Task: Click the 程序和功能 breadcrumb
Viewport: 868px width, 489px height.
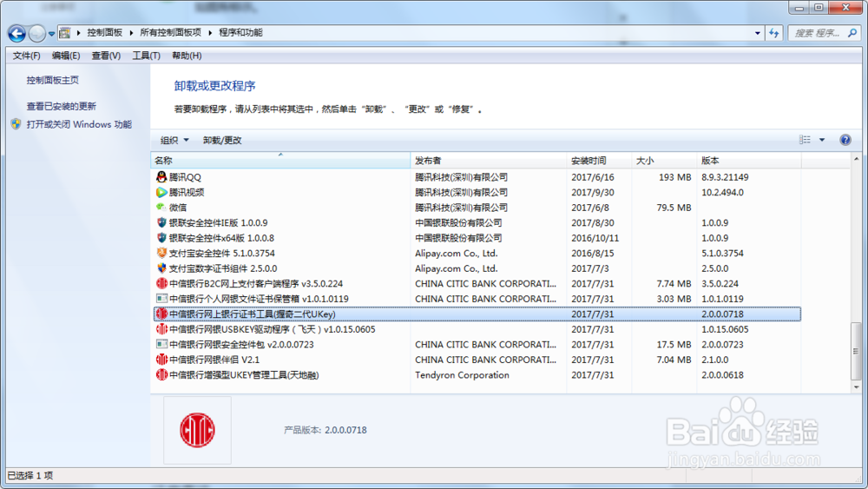Action: [240, 33]
